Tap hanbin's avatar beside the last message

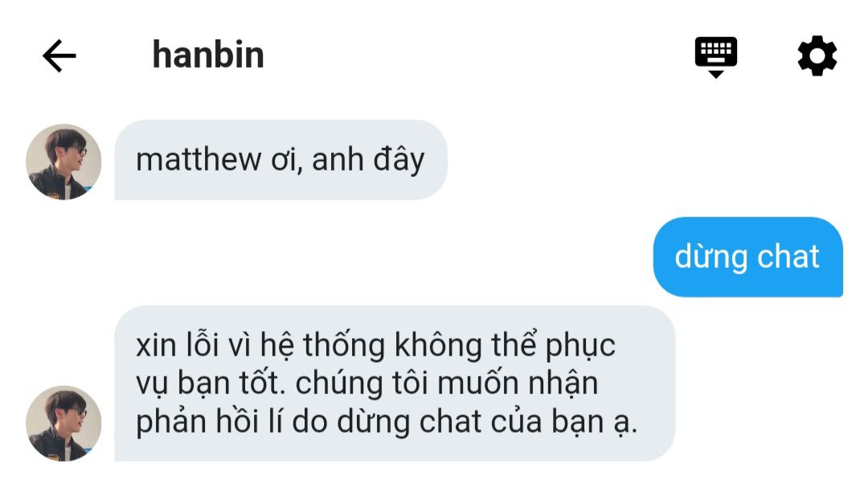63,424
